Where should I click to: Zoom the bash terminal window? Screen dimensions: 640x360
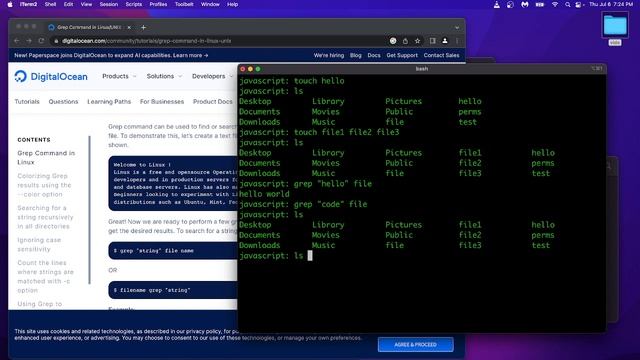pos(258,69)
